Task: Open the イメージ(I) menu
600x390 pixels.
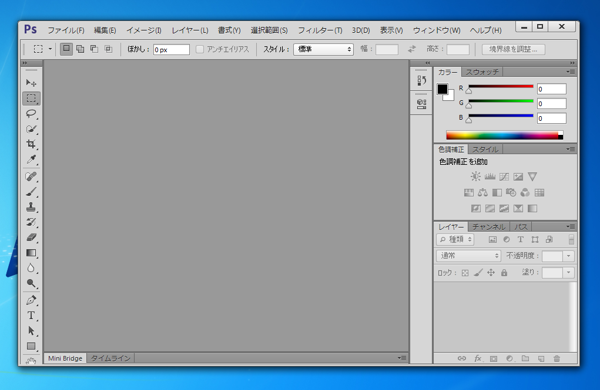Action: click(144, 30)
